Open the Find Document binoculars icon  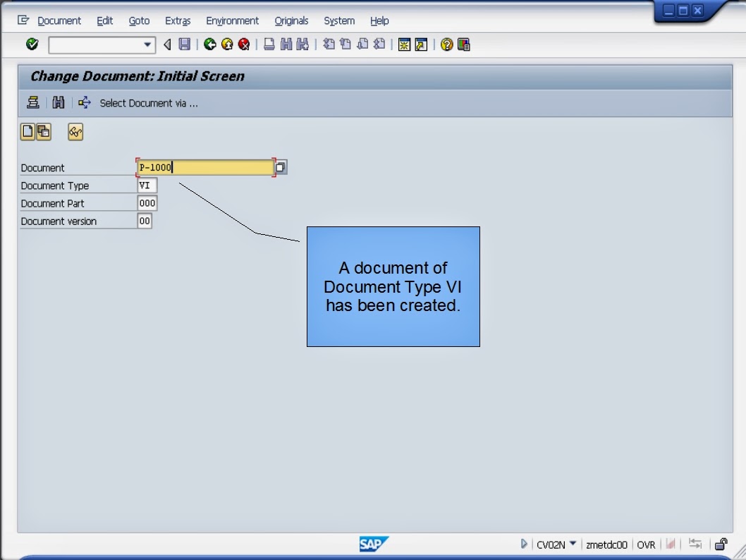pyautogui.click(x=59, y=102)
